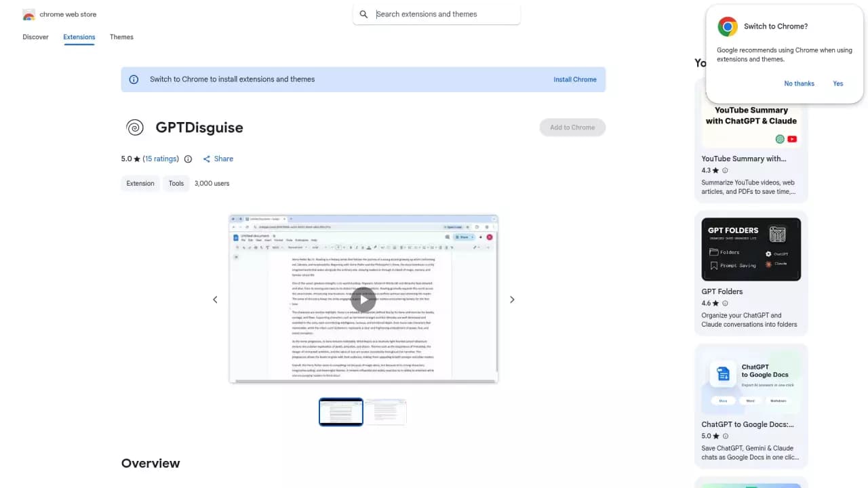Select the Extension category chip
This screenshot has width=868, height=488.
[140, 184]
